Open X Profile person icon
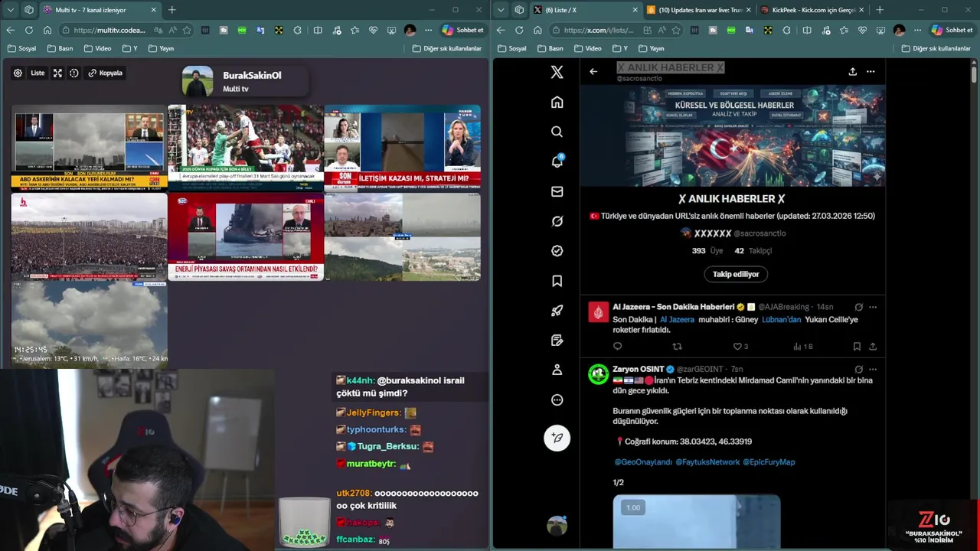This screenshot has width=980, height=551. 557,370
